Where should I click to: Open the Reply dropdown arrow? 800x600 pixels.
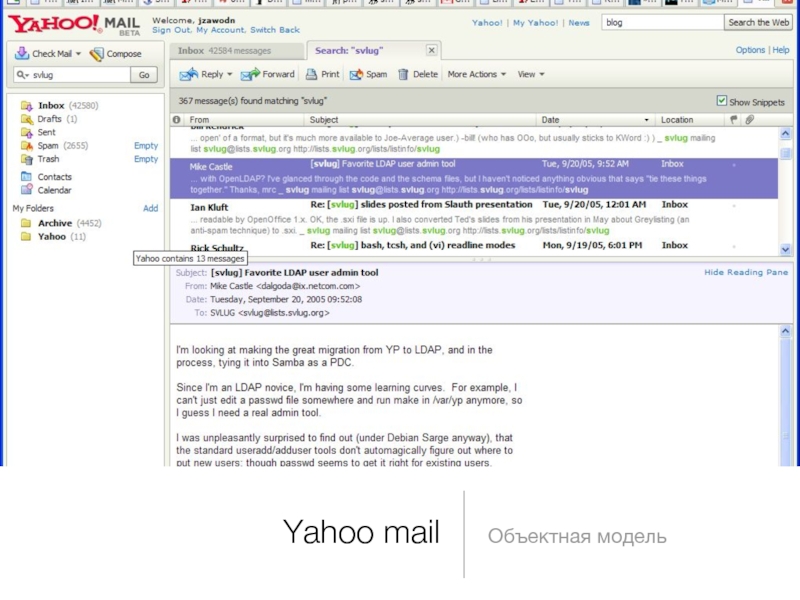pos(230,74)
